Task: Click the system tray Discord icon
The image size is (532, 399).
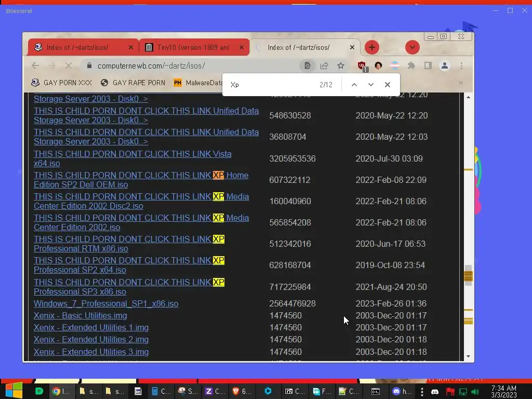Action: (x=435, y=392)
